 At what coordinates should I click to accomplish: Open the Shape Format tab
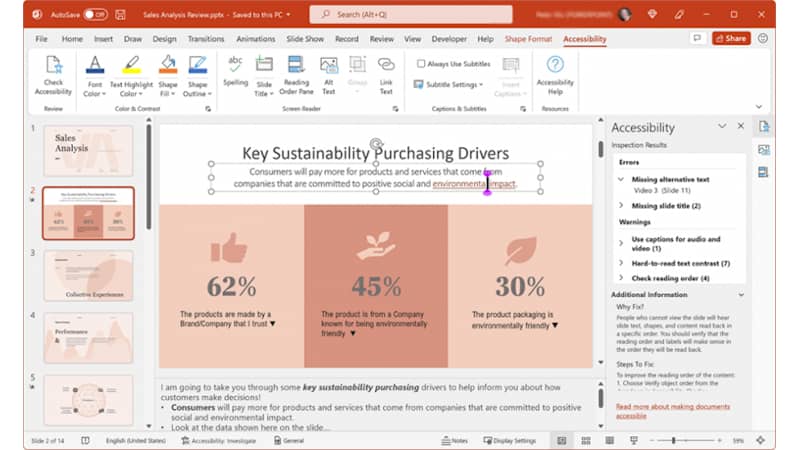[528, 39]
